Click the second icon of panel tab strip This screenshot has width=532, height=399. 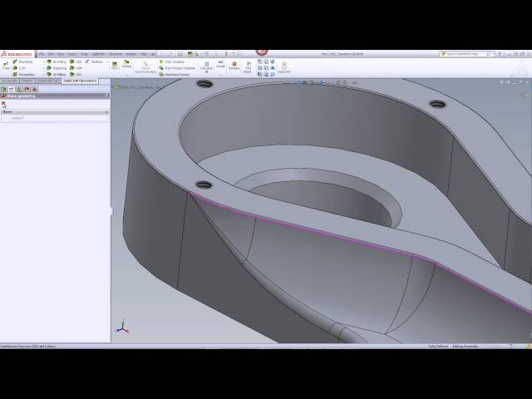(12, 90)
